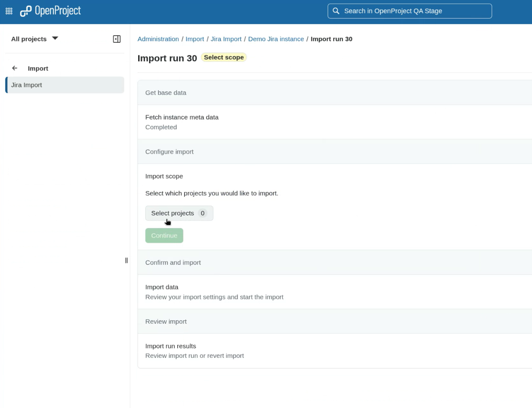The width and height of the screenshot is (532, 408).
Task: Open the modules grid menu
Action: (8, 11)
